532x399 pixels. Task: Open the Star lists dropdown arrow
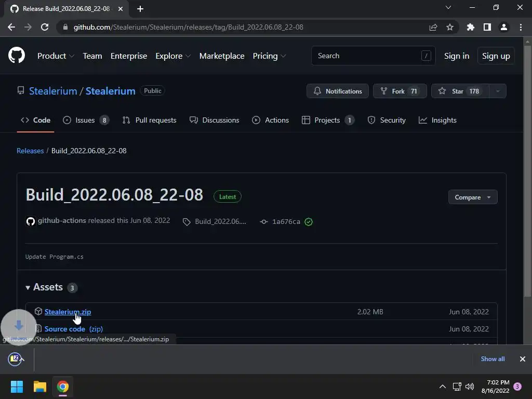(x=498, y=91)
